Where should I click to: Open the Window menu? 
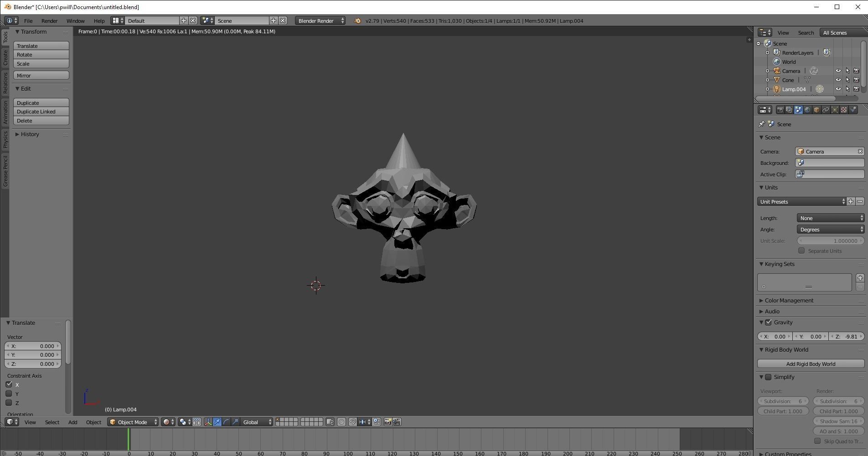[75, 20]
